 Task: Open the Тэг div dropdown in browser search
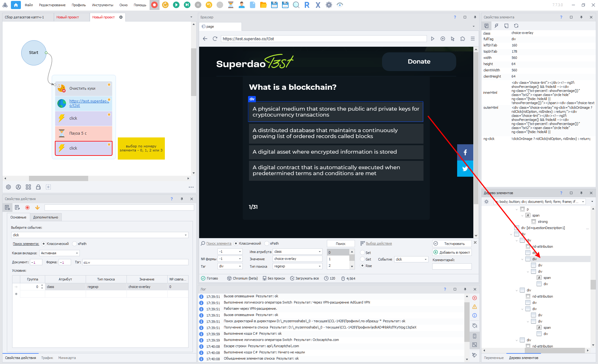point(230,266)
